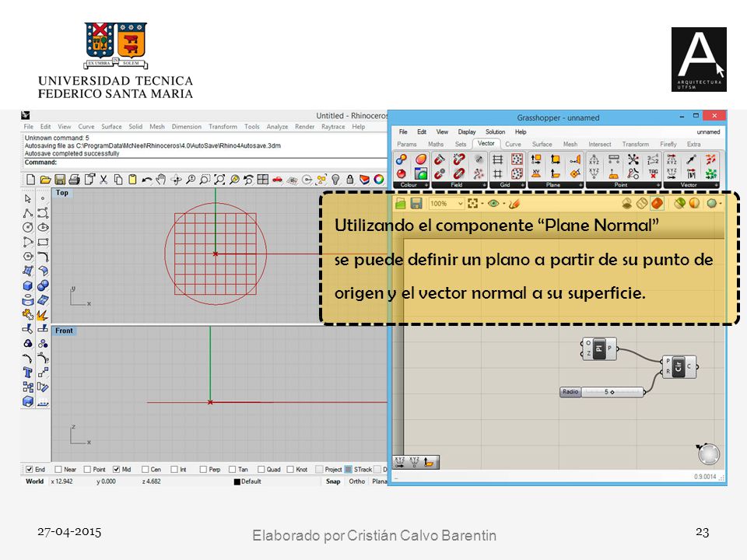Click in the Rhino Command input line
747x560 pixels.
pos(205,163)
